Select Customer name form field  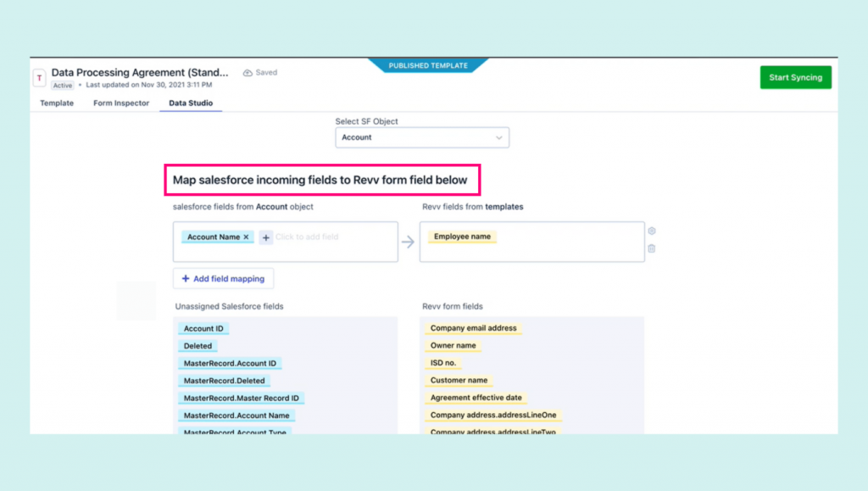459,380
